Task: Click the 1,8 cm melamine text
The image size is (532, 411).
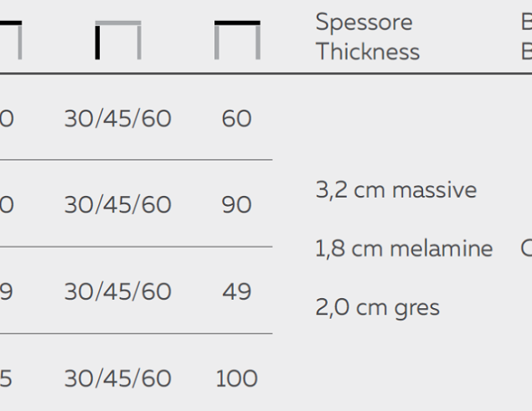Action: (404, 249)
